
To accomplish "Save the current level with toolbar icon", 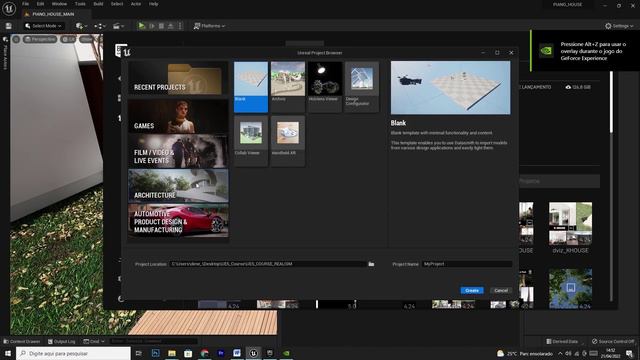I will click(9, 26).
